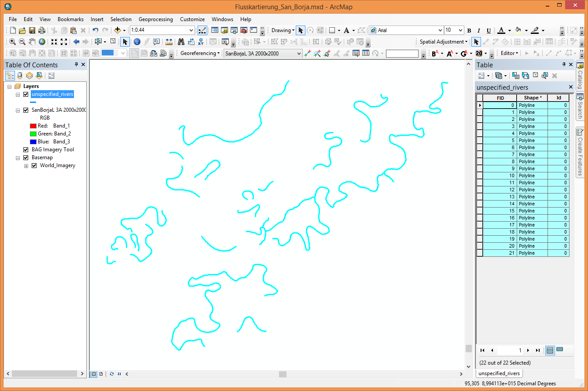This screenshot has width=588, height=391.
Task: Uncheck the BAG Imagery Tool layer
Action: click(26, 149)
